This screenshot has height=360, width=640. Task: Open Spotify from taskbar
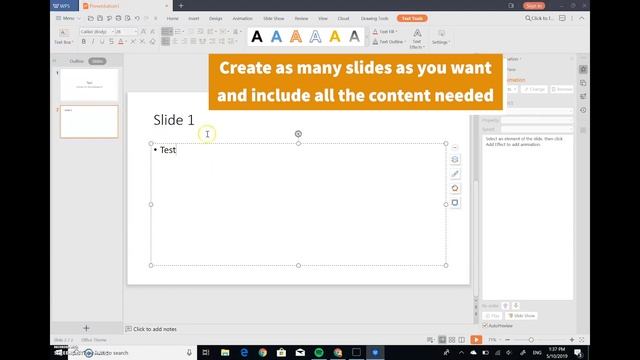[319, 352]
